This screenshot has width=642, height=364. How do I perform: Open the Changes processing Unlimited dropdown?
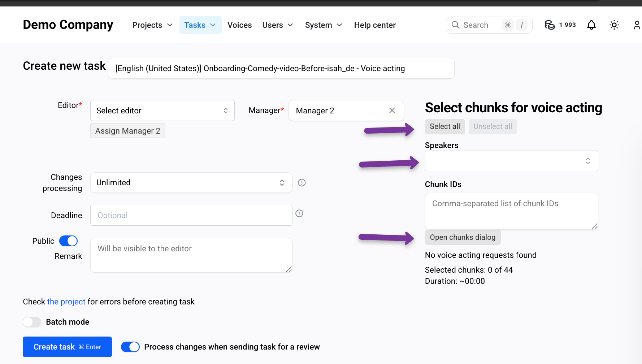191,182
